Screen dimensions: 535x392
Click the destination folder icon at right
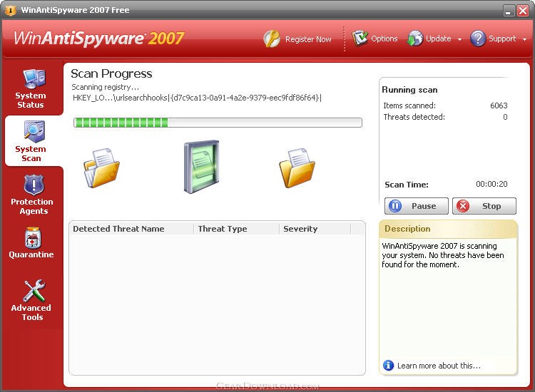pyautogui.click(x=297, y=167)
